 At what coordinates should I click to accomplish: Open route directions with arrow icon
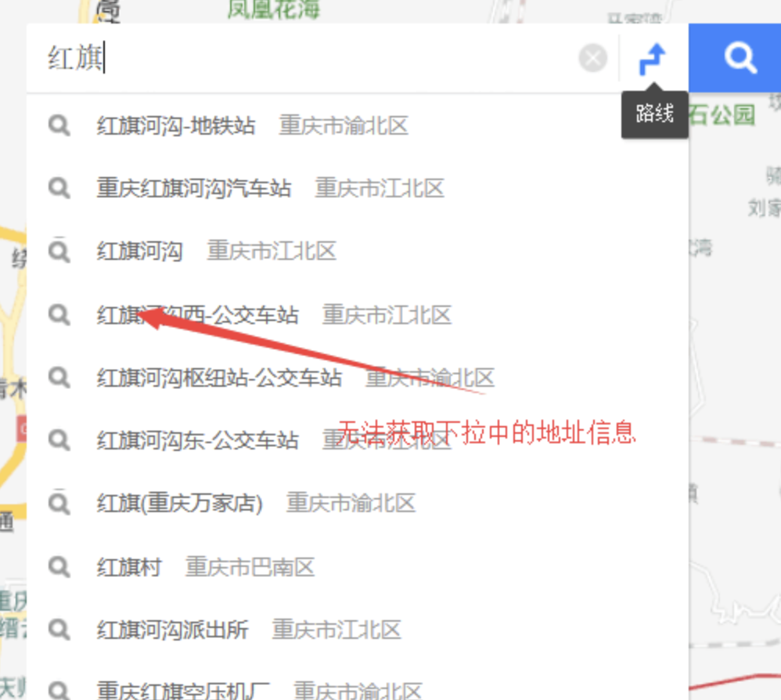click(653, 59)
